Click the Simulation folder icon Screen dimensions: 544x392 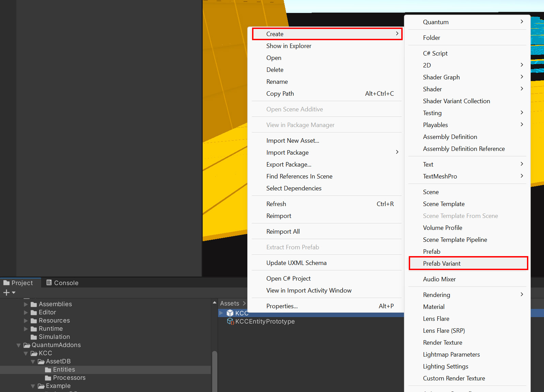34,337
